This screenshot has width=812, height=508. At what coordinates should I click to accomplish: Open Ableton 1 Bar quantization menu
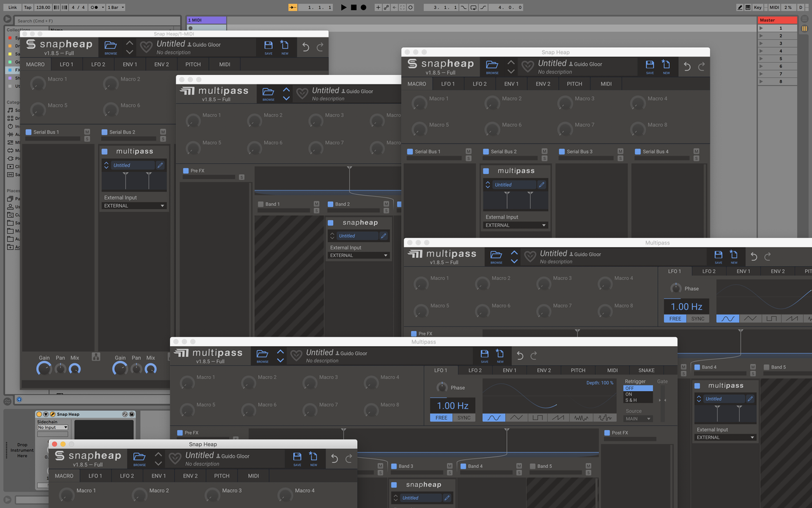115,7
